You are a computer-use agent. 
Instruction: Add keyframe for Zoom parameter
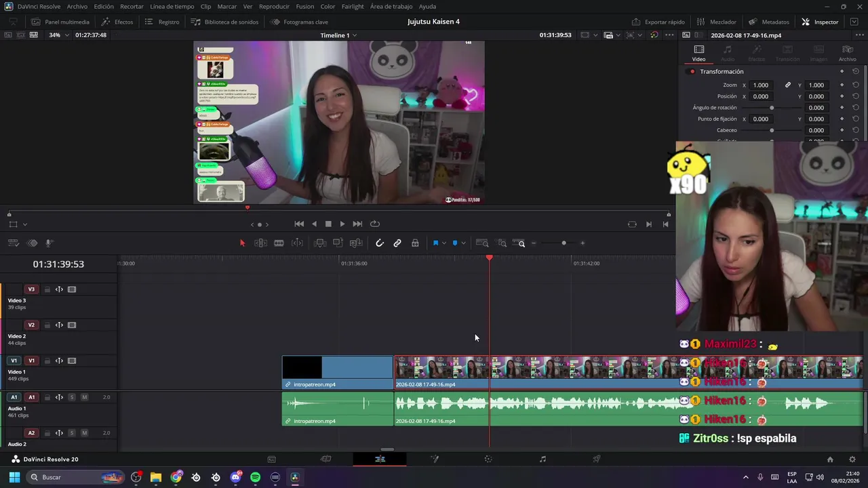(x=842, y=85)
